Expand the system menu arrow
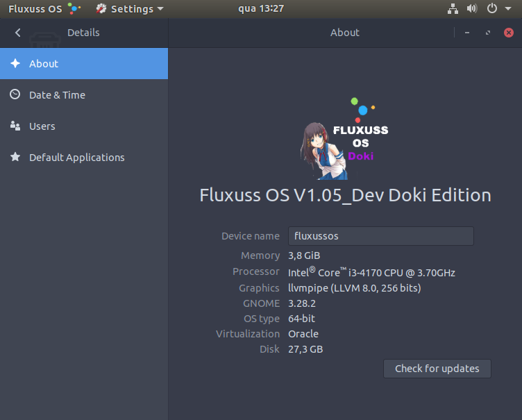 [508, 8]
